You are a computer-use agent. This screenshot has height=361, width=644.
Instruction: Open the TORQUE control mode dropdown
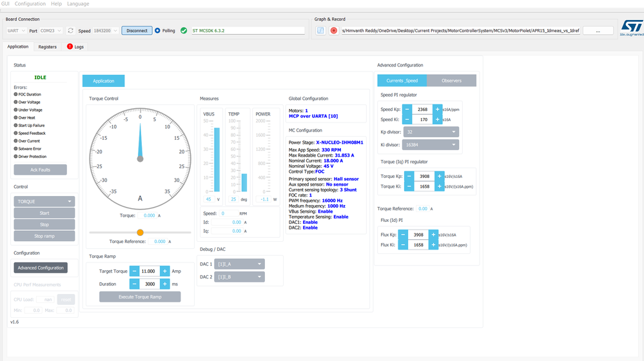(44, 201)
